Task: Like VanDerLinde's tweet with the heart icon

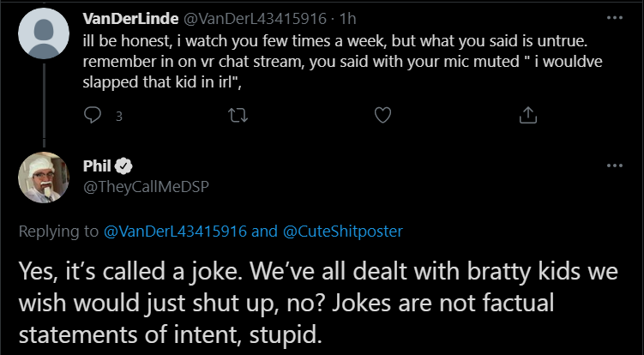Action: (x=382, y=116)
